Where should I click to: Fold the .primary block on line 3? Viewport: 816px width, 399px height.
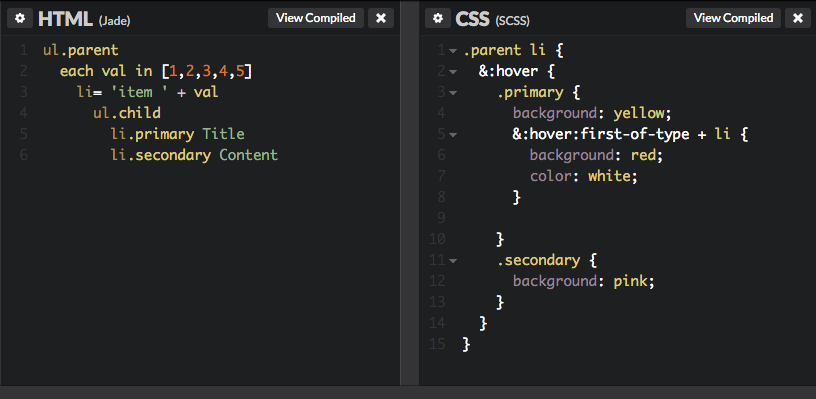(x=453, y=93)
